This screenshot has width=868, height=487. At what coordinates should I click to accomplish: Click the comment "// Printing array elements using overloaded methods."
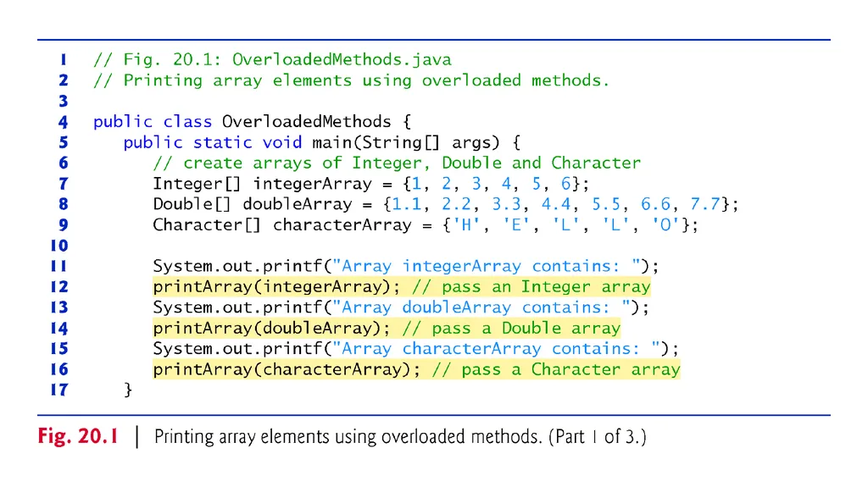point(351,80)
